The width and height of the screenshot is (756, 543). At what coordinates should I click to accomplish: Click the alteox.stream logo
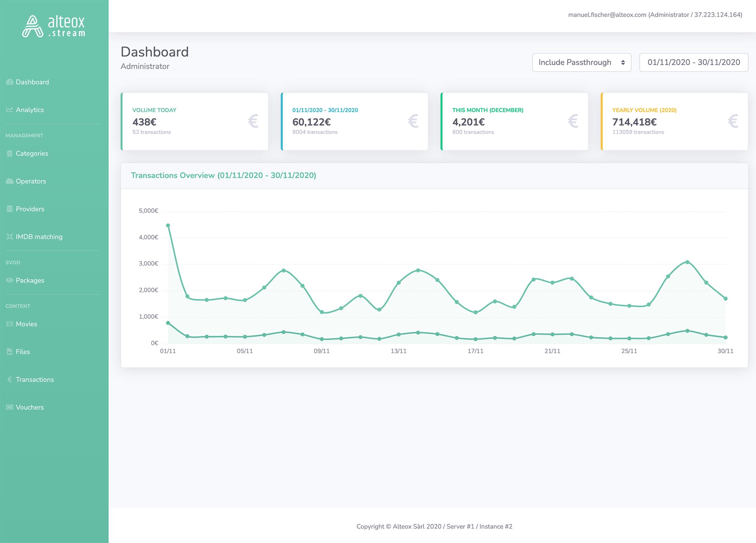pyautogui.click(x=54, y=26)
